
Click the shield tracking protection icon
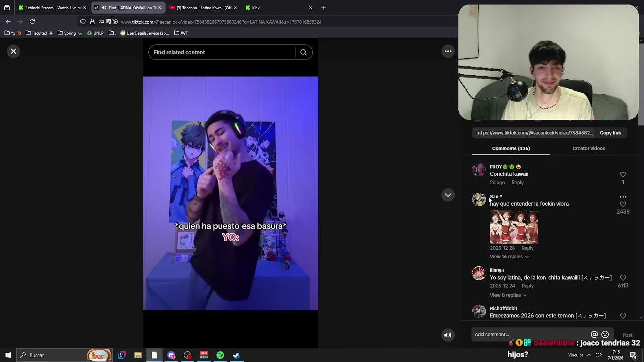coord(83,22)
